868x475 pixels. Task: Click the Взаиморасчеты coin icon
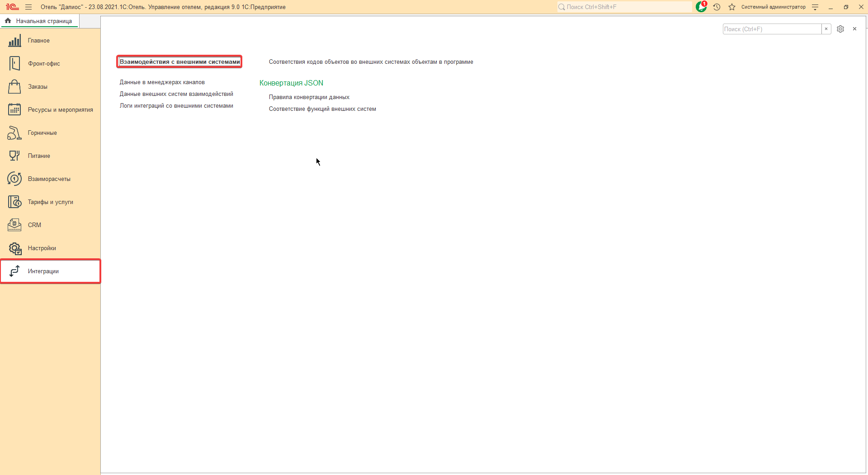click(14, 179)
